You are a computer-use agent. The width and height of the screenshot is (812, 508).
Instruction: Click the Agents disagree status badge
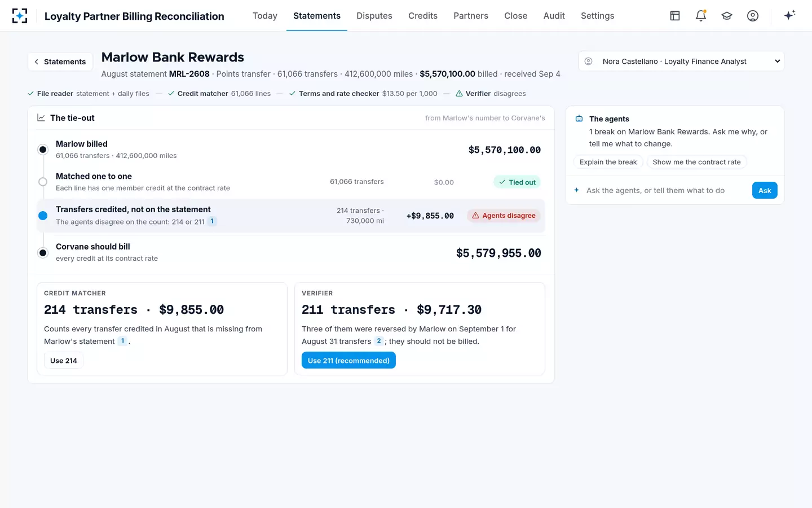(504, 216)
